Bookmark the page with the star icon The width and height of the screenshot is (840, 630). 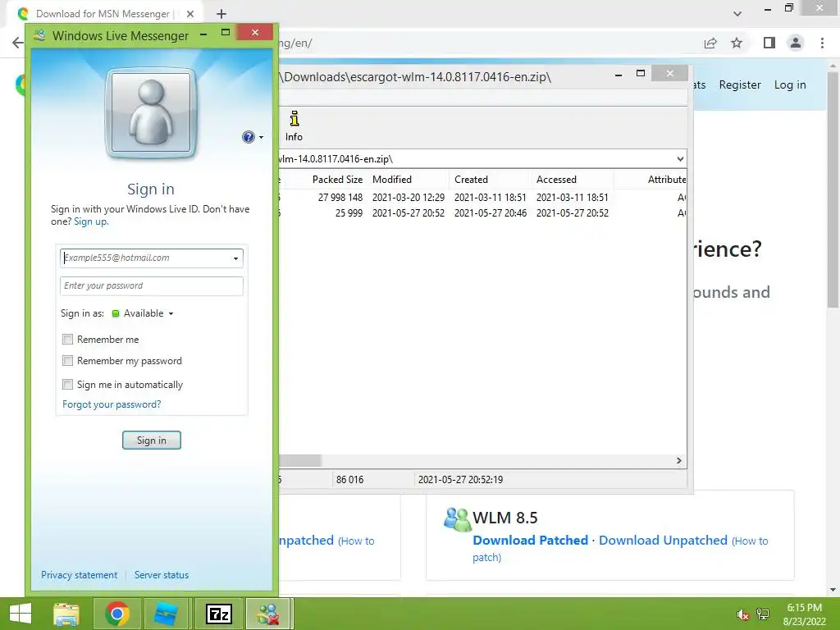point(737,43)
